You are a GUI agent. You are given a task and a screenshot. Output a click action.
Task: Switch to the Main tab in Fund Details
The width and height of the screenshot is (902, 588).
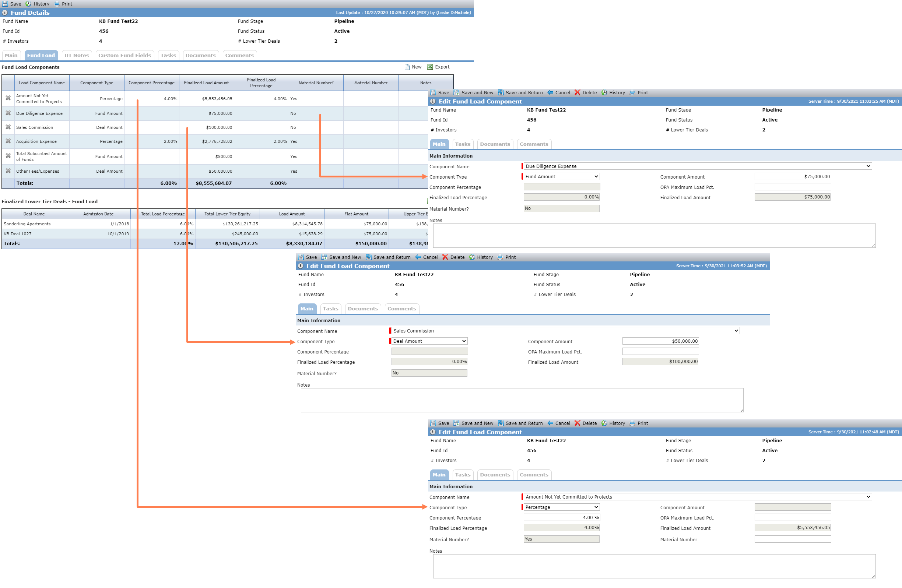11,55
